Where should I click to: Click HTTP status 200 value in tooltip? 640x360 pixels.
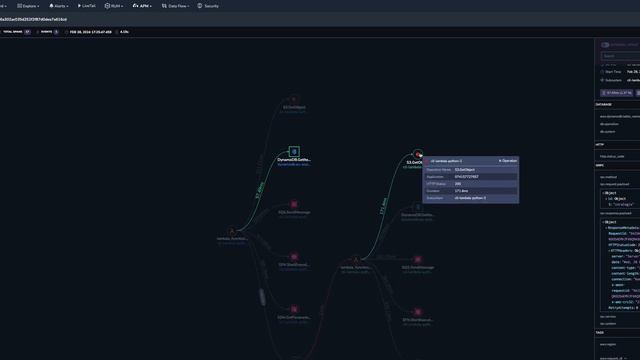click(x=458, y=184)
